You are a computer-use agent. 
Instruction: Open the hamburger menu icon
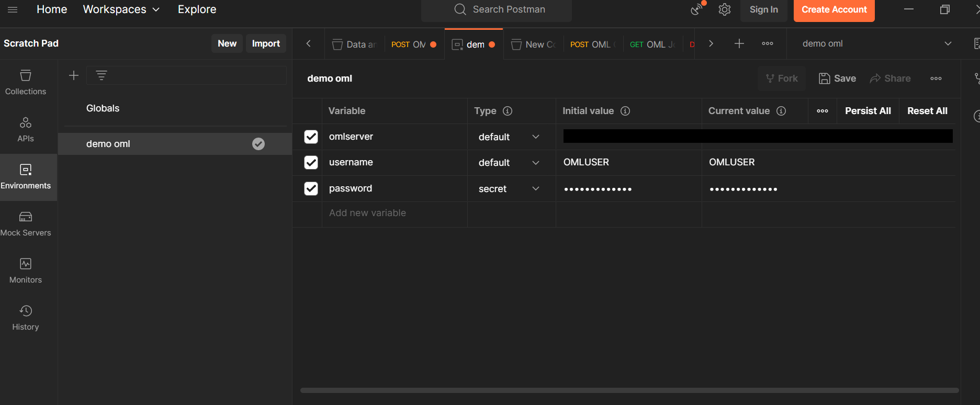pyautogui.click(x=13, y=9)
